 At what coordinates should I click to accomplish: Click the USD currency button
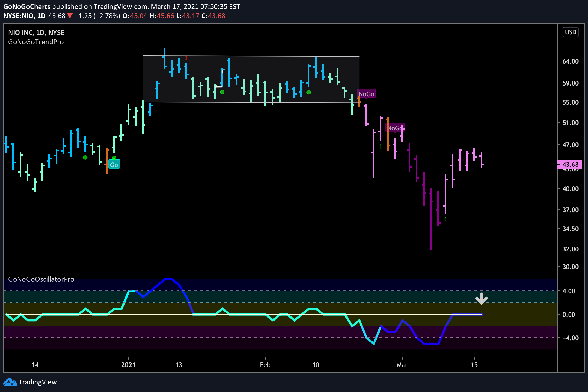[570, 32]
